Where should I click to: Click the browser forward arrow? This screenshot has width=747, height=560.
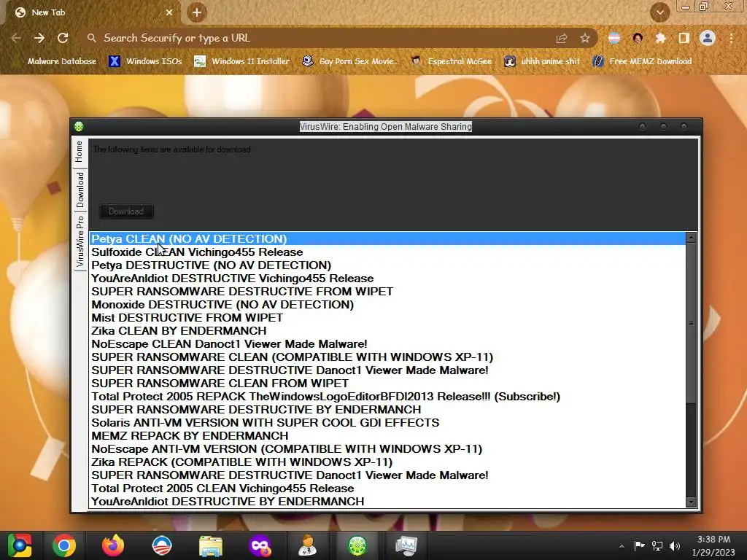pos(39,38)
